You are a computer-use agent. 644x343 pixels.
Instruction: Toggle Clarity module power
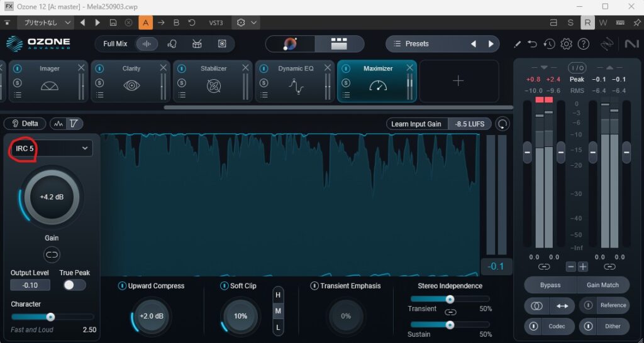100,68
